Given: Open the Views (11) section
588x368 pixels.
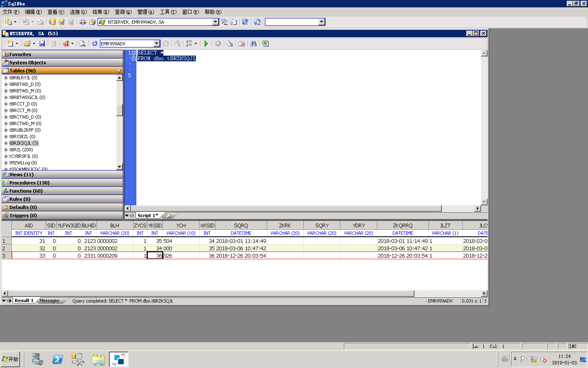Looking at the screenshot, I should click(x=62, y=175).
